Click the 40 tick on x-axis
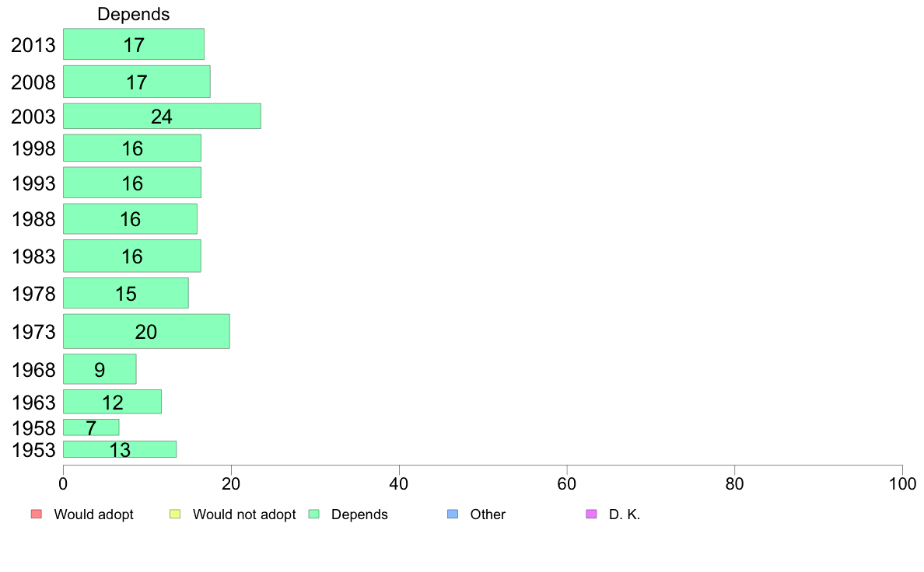The height and width of the screenshot is (572, 924). point(399,484)
